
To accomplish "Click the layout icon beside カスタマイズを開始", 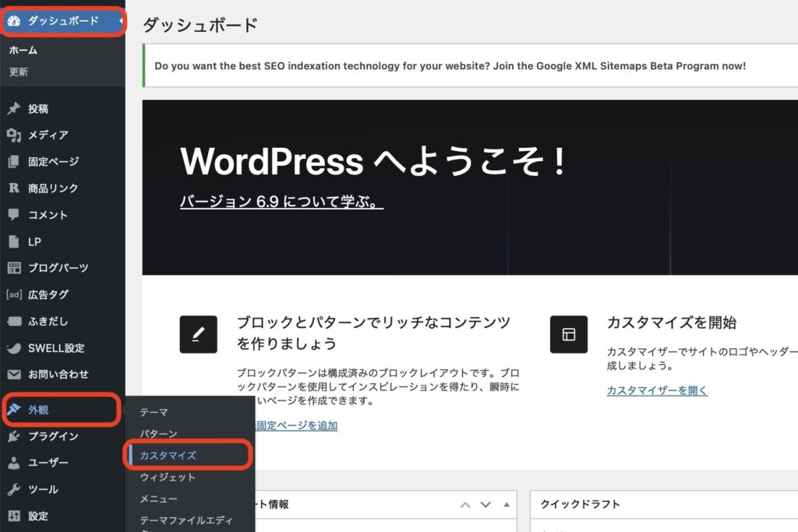I will point(568,334).
